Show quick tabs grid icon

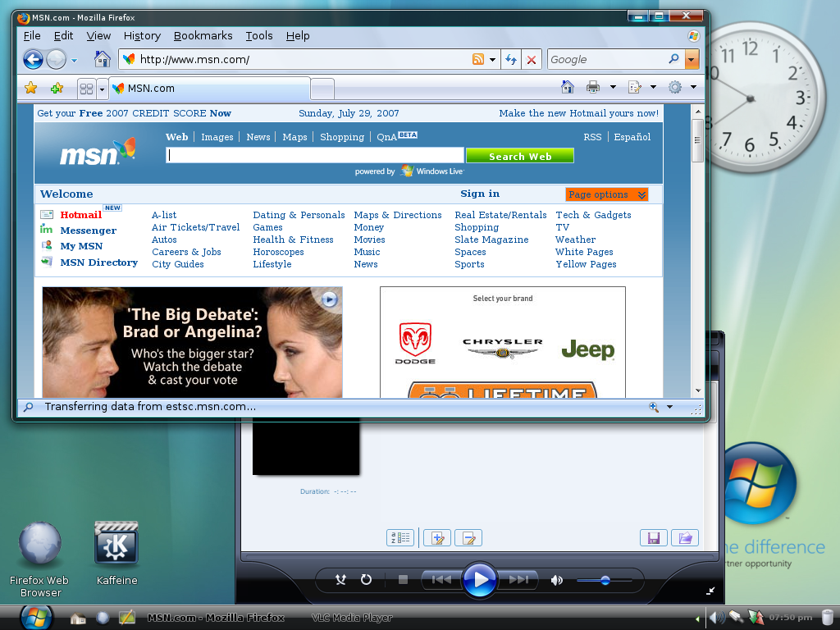pos(86,89)
